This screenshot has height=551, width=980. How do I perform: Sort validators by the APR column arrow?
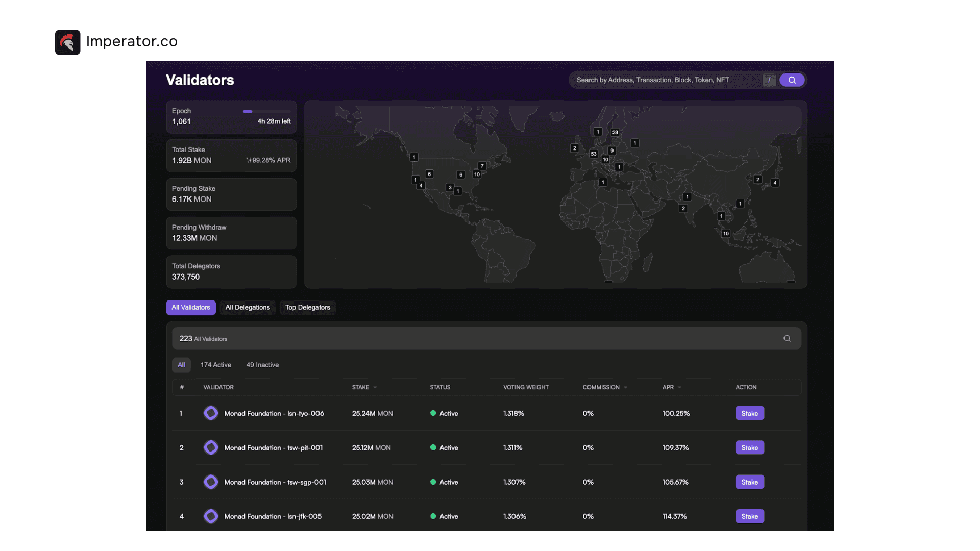[679, 388]
